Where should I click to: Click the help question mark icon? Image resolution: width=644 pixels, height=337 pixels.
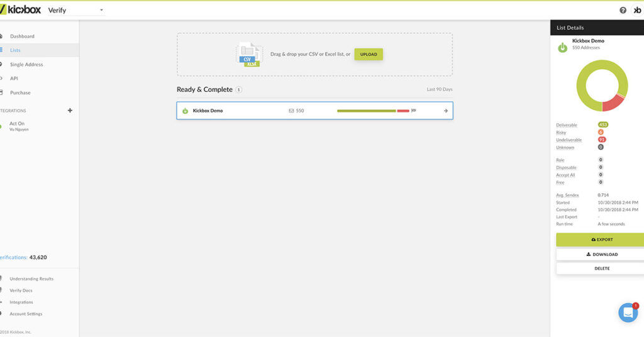pos(623,10)
